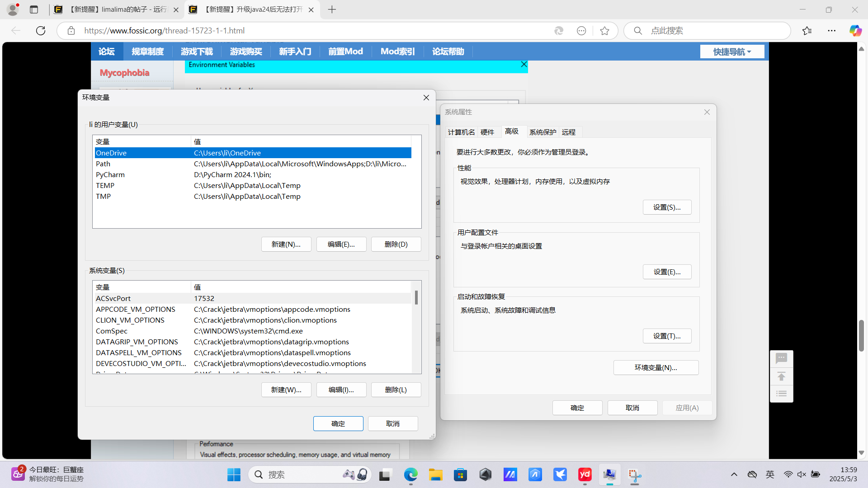Open Edge settings menu via ellipsis
Image resolution: width=868 pixels, height=488 pixels.
[x=832, y=30]
